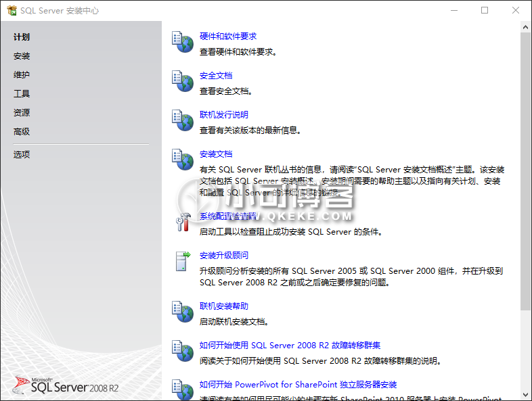532x401 pixels.
Task: Click the globe icon beside 联机发行说明
Action: [x=183, y=120]
